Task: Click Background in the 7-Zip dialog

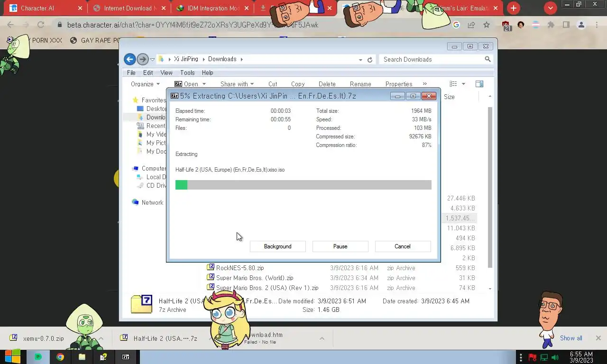Action: click(x=277, y=246)
